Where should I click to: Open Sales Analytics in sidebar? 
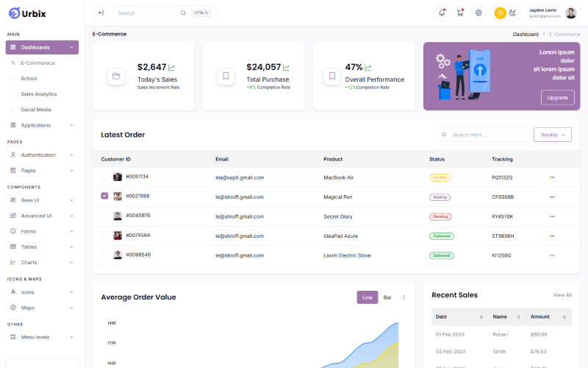(38, 94)
